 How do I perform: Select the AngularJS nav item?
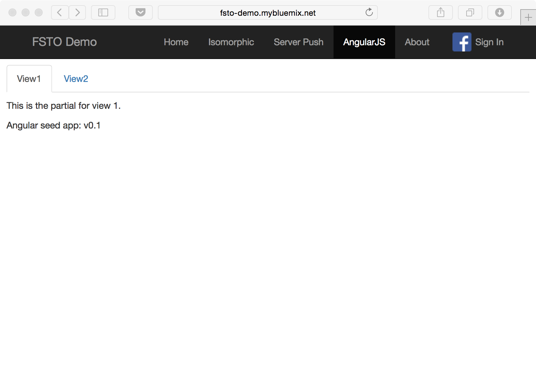point(364,42)
